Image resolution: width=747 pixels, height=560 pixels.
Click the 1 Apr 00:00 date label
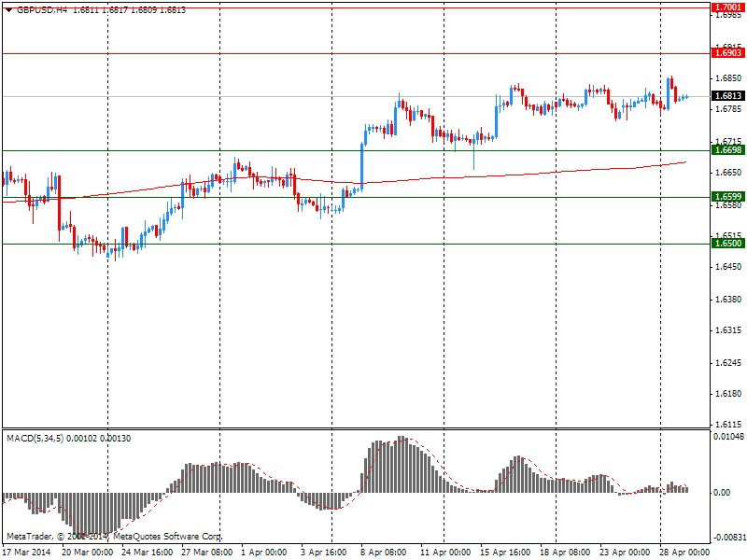point(263,552)
